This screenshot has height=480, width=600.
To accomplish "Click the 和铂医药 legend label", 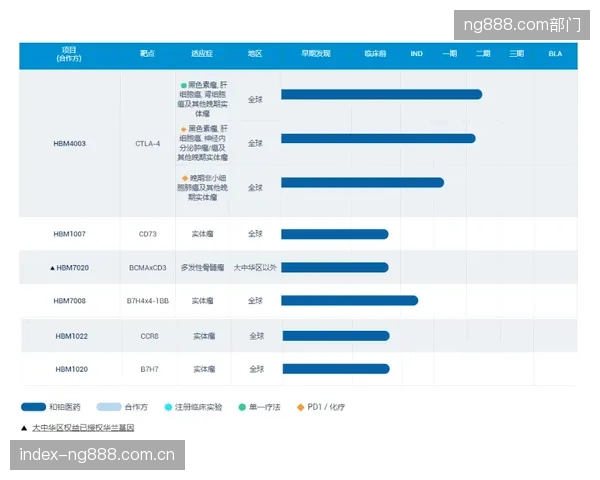I will pos(65,407).
